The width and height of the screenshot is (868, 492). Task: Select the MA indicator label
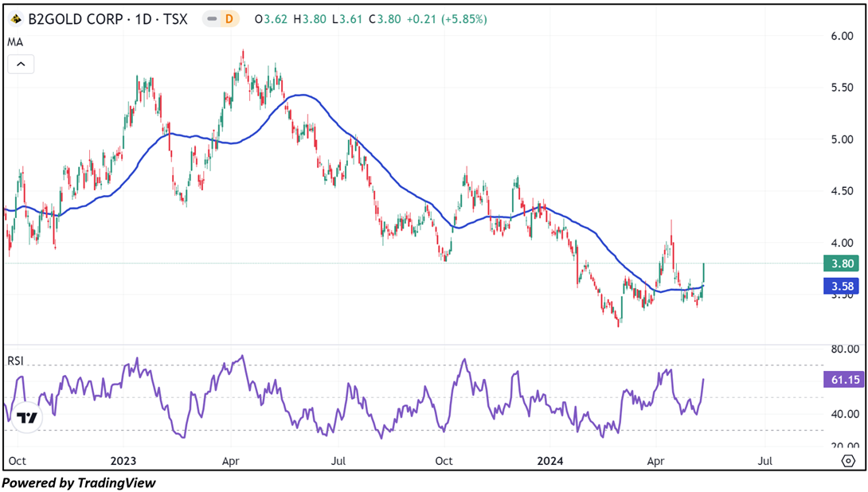tap(15, 42)
